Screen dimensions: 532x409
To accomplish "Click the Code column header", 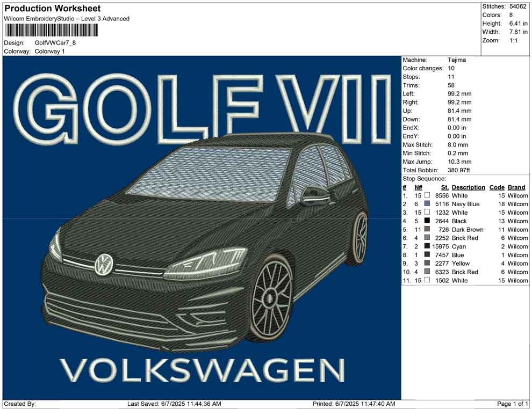I will pos(497,187).
